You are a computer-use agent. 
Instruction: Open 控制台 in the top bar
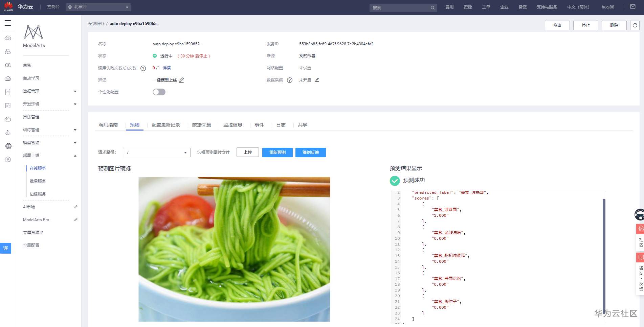[x=53, y=7]
